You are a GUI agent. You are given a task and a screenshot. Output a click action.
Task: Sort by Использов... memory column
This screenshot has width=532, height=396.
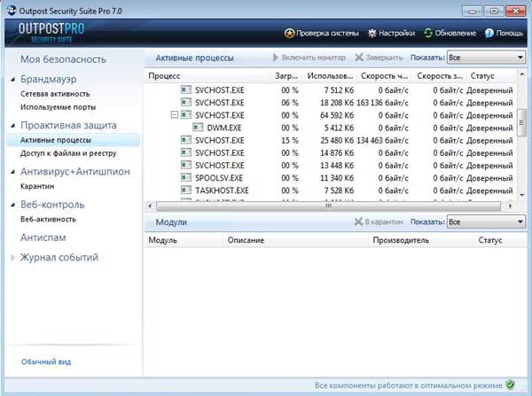330,76
